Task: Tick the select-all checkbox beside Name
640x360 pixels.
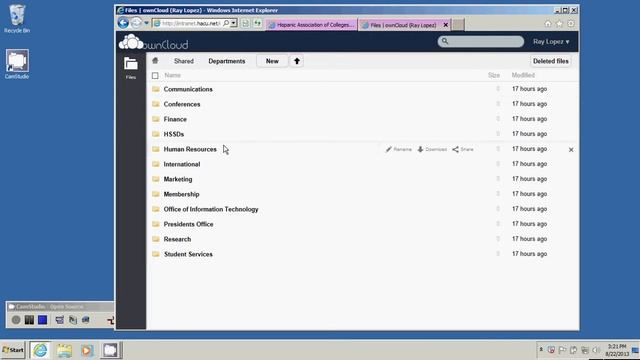Action: [x=155, y=76]
